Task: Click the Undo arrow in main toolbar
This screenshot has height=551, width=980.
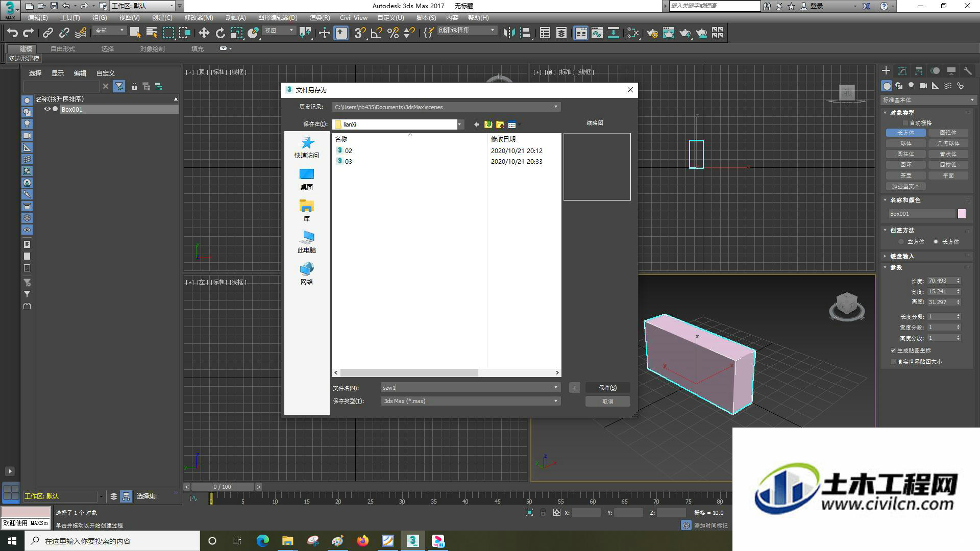Action: point(12,33)
